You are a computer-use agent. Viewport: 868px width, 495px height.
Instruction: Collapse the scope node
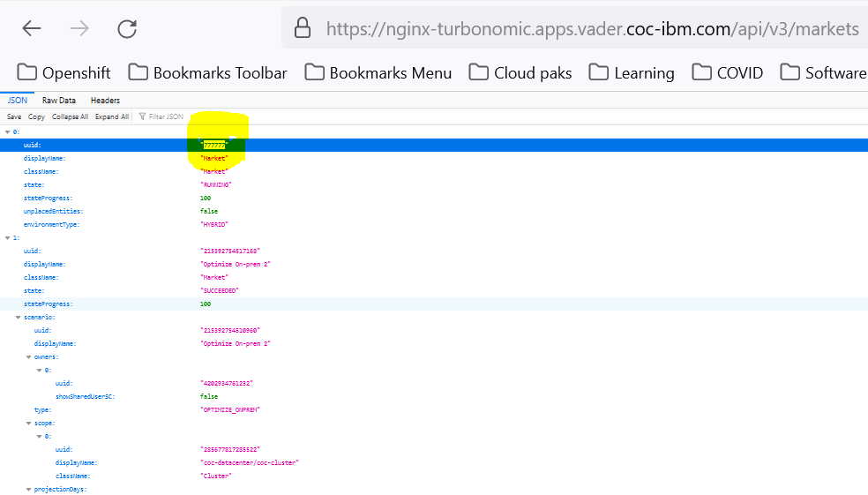pos(29,423)
